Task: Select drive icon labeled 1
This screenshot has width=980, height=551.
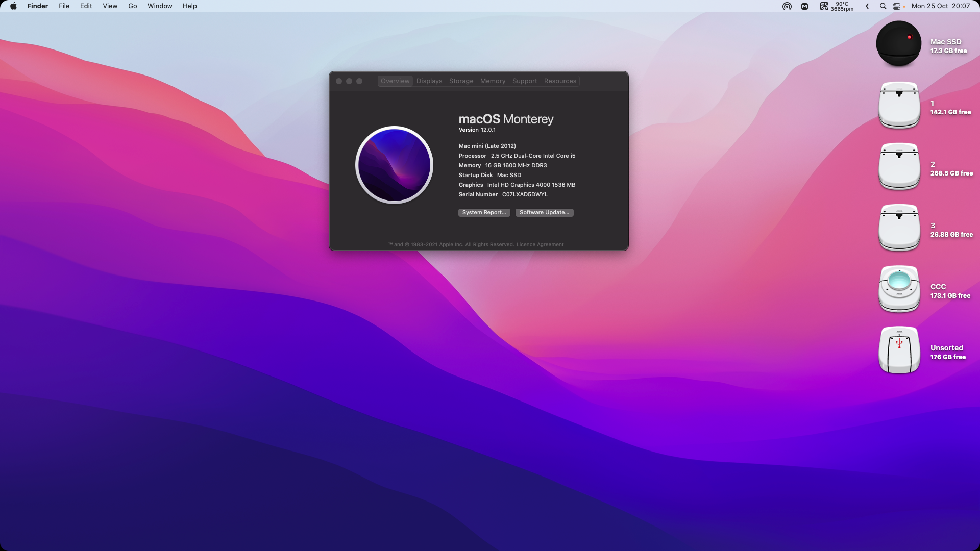Action: 899,105
